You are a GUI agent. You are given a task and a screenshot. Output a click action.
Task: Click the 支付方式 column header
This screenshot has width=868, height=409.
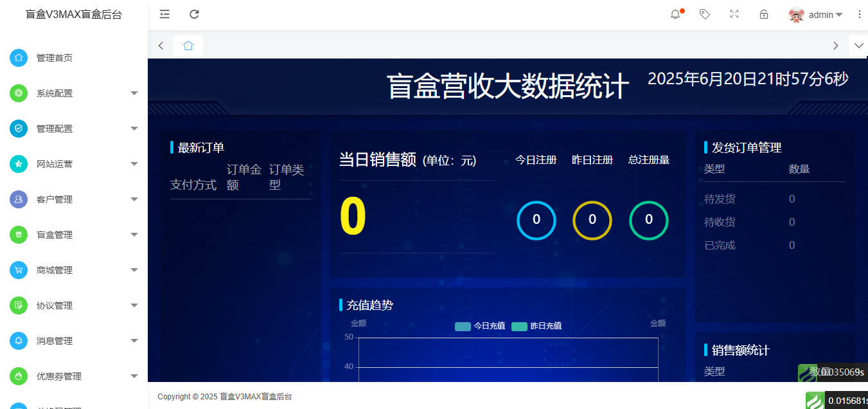(x=193, y=185)
